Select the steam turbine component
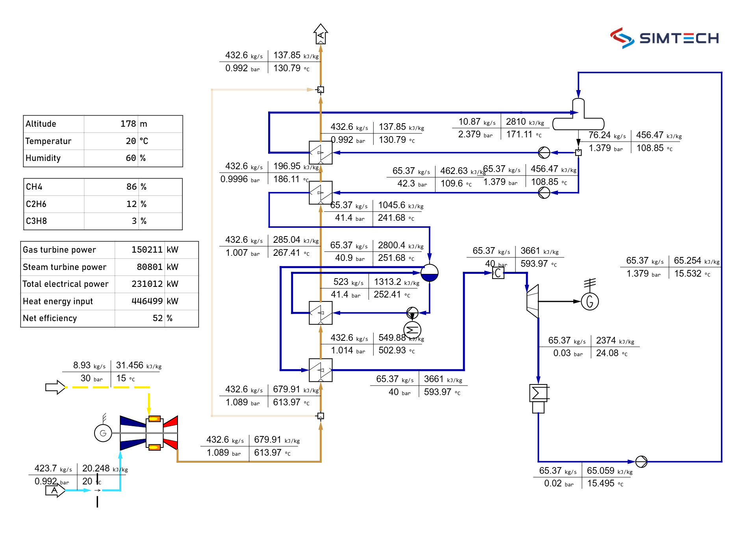This screenshot has height=534, width=756. (x=533, y=301)
